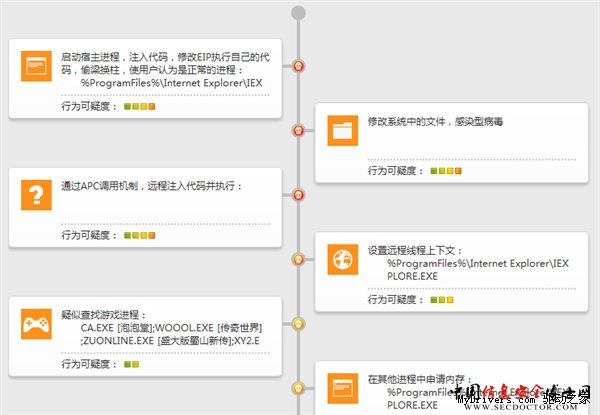This screenshot has width=600, height=415.
Task: Click '行为可疑度' label on APC injection card
Action: coord(86,235)
